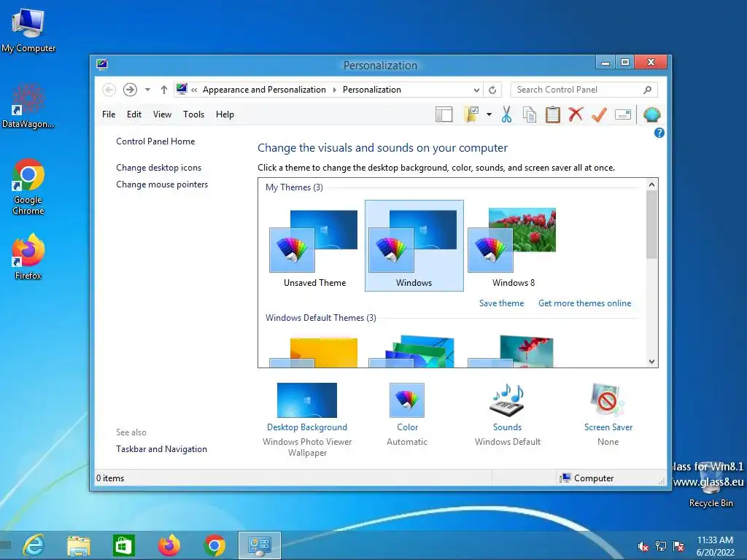The height and width of the screenshot is (560, 747).
Task: Open the Help menu
Action: click(x=225, y=114)
